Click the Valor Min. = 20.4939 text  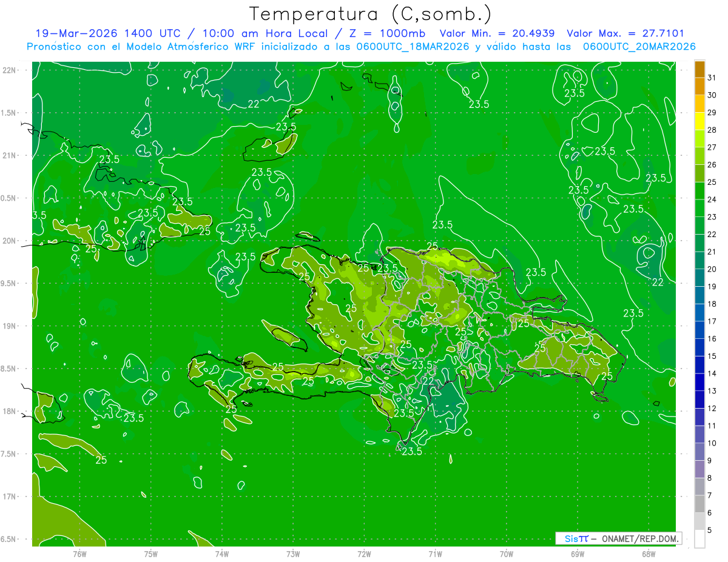pyautogui.click(x=498, y=33)
